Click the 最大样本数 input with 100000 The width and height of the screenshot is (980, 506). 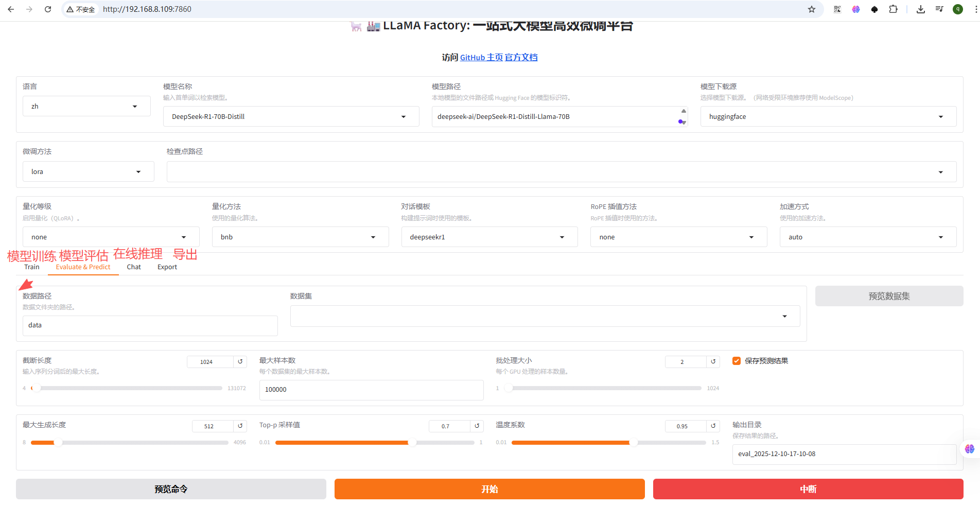[371, 390]
